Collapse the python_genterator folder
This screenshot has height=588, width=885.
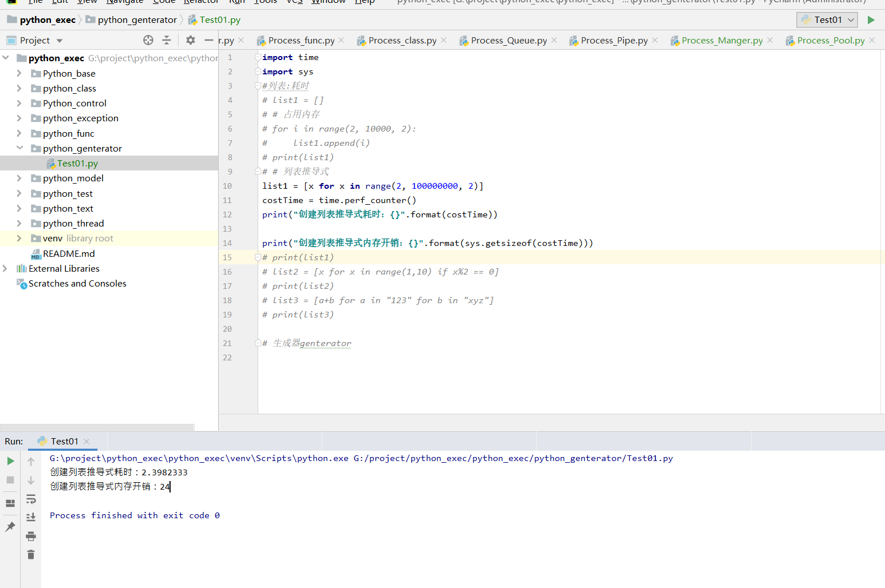click(x=19, y=148)
